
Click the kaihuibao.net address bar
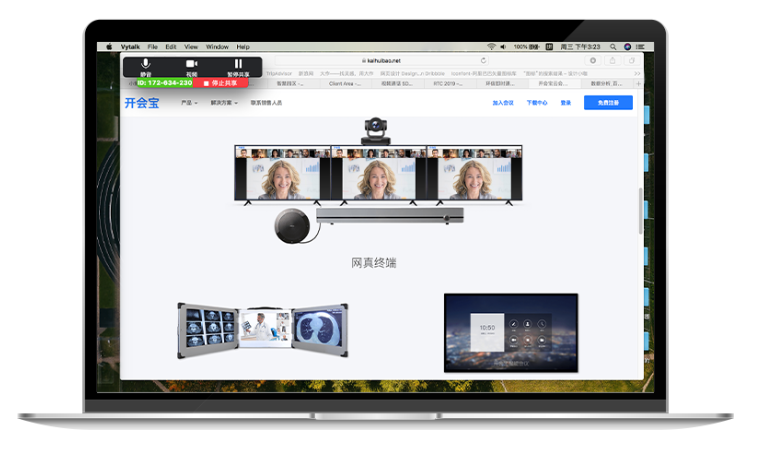pyautogui.click(x=381, y=60)
